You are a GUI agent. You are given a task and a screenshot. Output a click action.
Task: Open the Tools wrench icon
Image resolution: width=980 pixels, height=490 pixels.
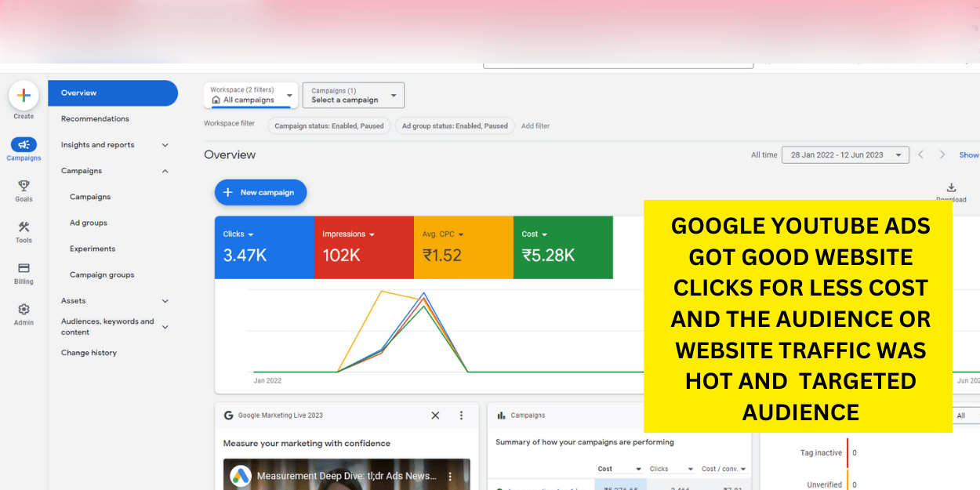pyautogui.click(x=24, y=227)
